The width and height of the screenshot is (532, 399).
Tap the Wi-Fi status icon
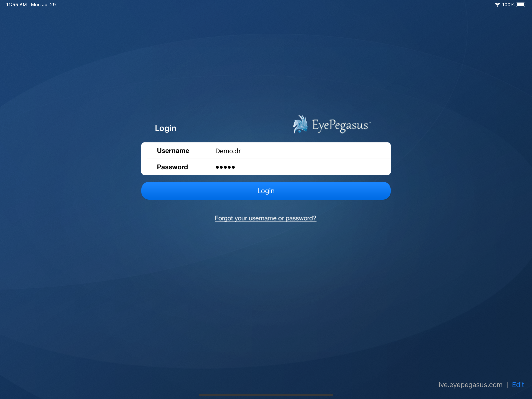497,4
